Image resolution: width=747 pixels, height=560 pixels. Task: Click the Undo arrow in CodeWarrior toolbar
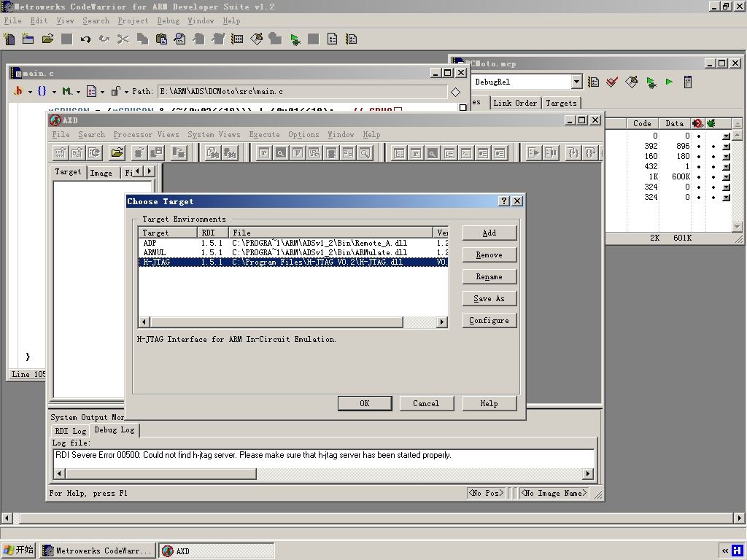point(85,39)
